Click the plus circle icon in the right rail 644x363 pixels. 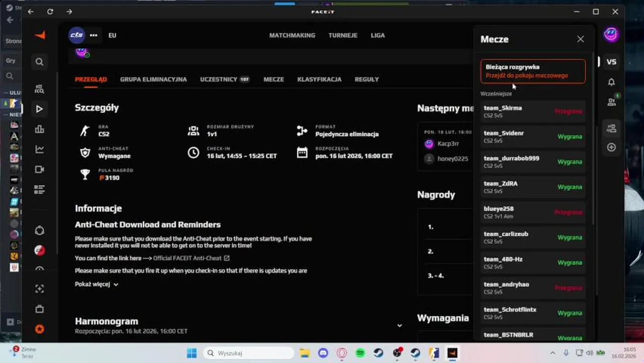tap(611, 147)
